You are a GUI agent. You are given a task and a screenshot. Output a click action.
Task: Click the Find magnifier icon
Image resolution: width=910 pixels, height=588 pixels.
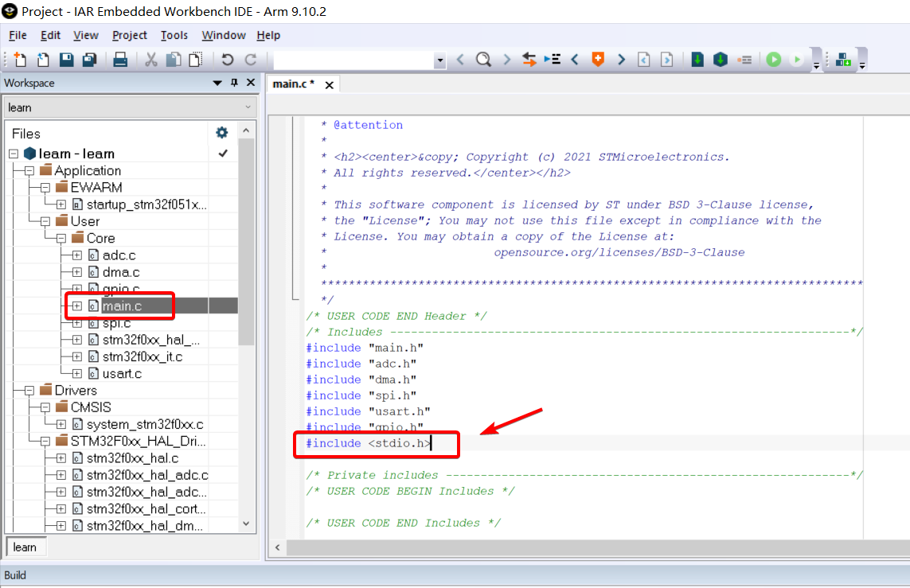tap(483, 60)
